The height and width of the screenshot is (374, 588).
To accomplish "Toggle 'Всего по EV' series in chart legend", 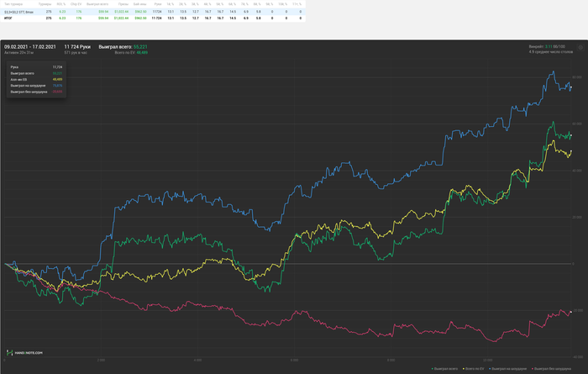I will click(x=473, y=369).
